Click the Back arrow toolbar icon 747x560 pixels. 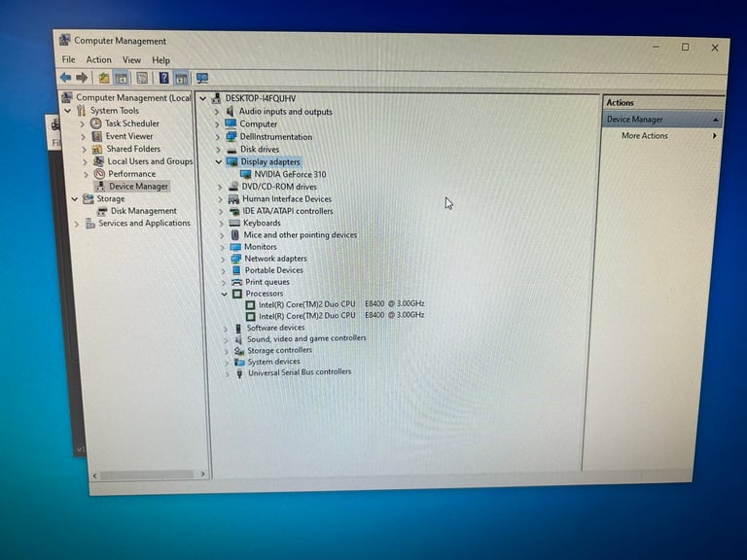65,77
